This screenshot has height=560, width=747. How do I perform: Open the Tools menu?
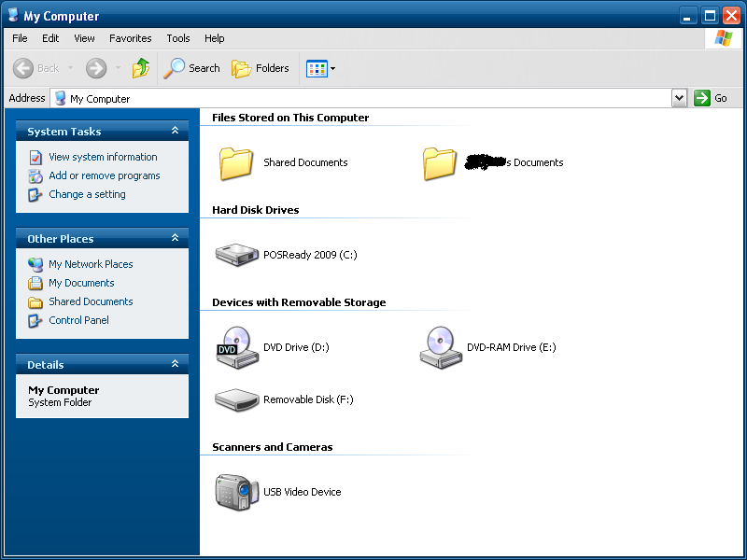pos(177,38)
